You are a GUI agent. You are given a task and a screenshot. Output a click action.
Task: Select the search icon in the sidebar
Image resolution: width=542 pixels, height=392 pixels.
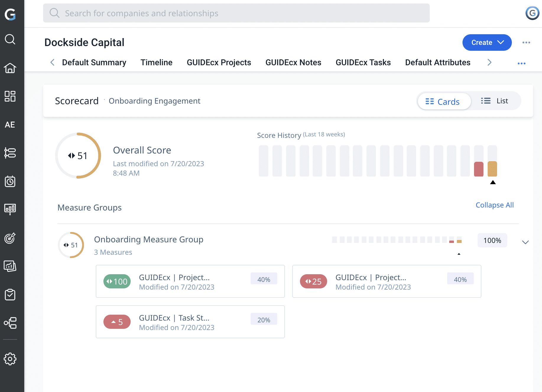10,40
